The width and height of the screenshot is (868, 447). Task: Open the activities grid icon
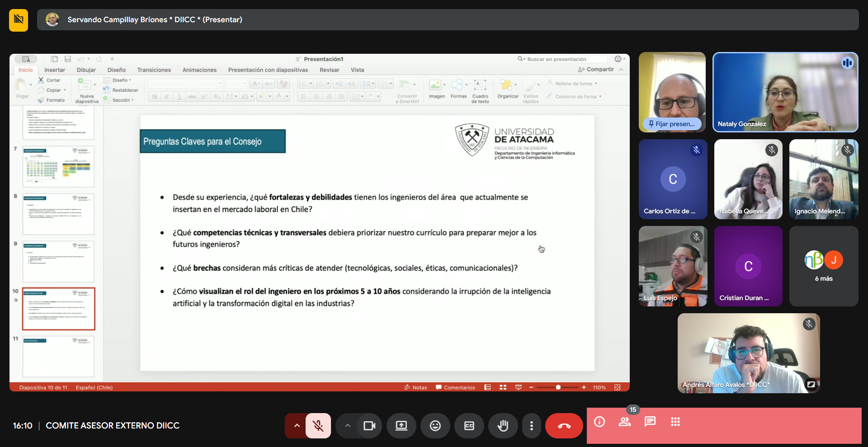coord(675,422)
